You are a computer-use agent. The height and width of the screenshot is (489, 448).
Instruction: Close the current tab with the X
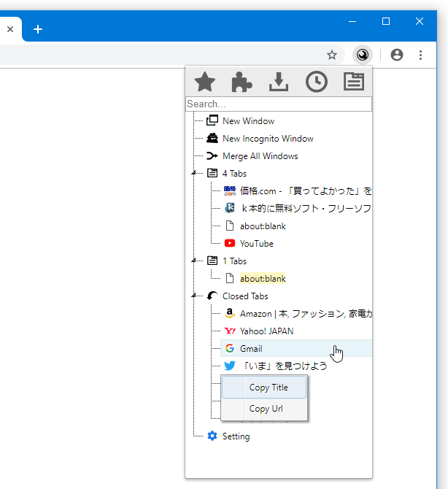[10, 29]
